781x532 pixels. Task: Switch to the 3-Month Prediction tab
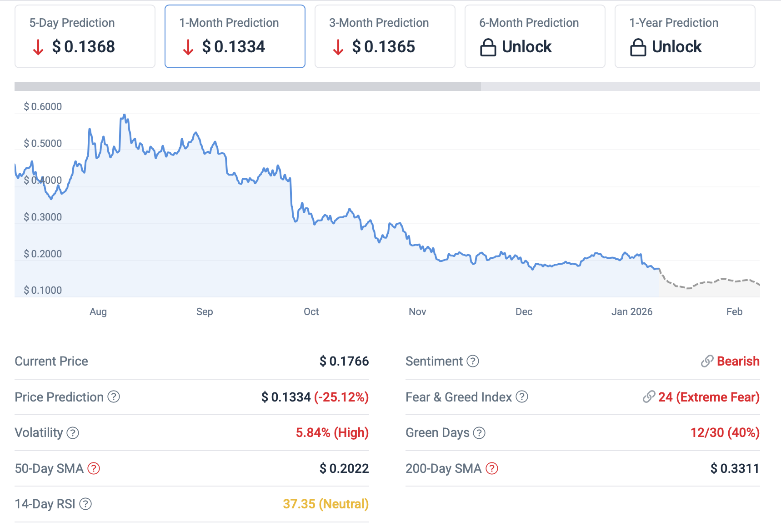[x=385, y=36]
